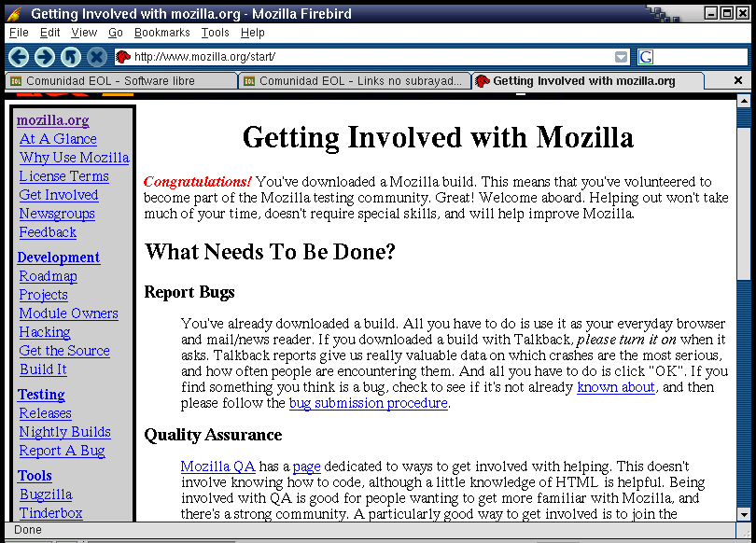Follow the page link in Quality Assurance

coord(307,466)
